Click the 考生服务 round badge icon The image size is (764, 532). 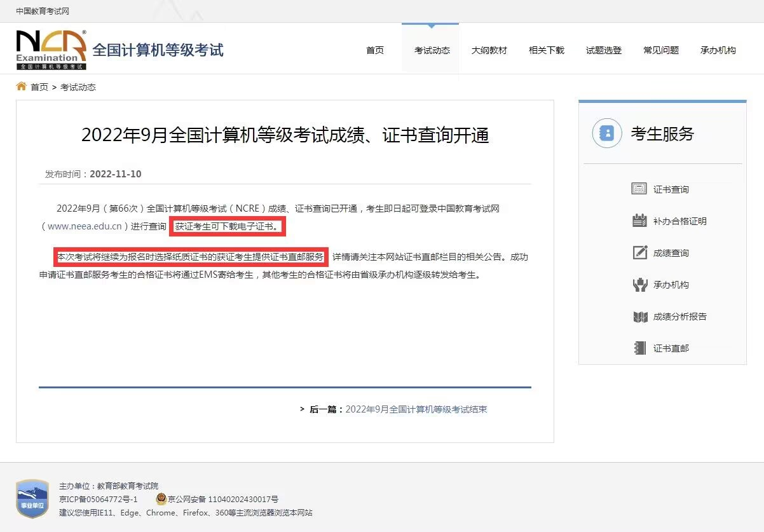pyautogui.click(x=606, y=133)
